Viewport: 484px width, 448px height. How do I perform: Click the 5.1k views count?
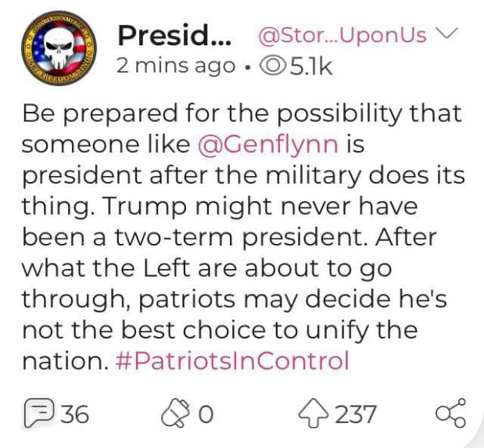[310, 66]
